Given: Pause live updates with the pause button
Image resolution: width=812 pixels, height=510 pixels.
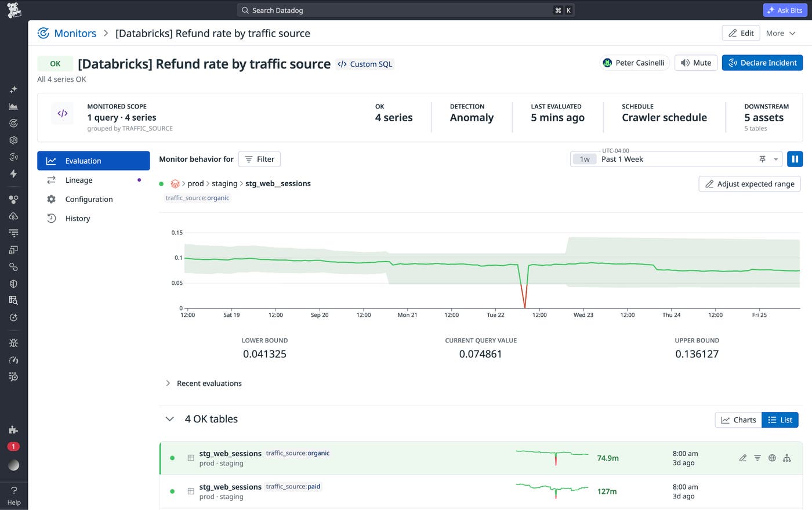Looking at the screenshot, I should click(795, 159).
